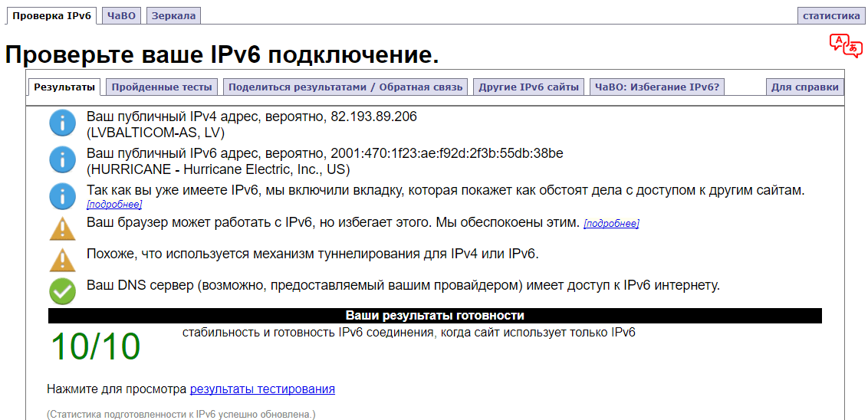Click the 'стабильность и готовность IPv6 соединения' description
Viewport: 868px width, 420px height.
[409, 333]
